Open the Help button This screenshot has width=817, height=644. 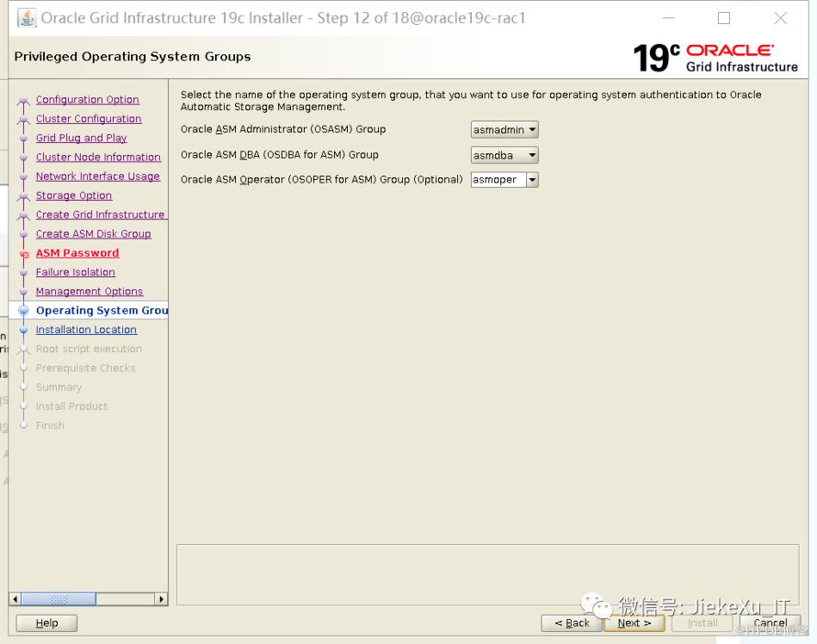tap(47, 623)
